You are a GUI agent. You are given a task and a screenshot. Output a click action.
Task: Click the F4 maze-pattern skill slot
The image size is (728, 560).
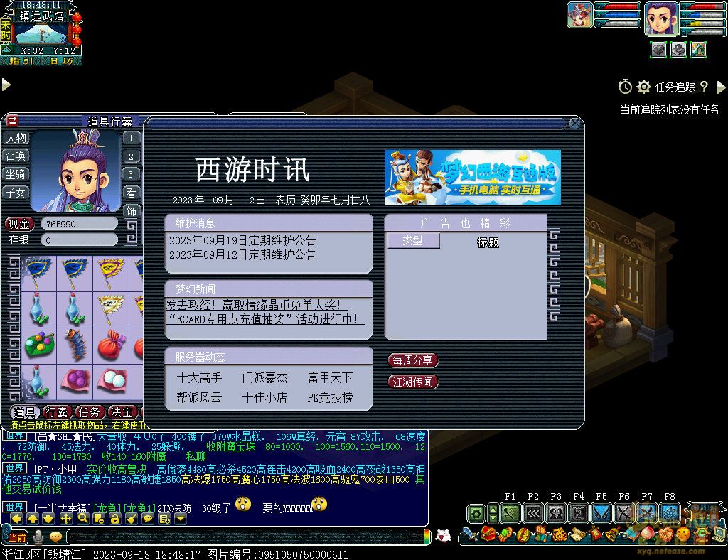pos(578,514)
